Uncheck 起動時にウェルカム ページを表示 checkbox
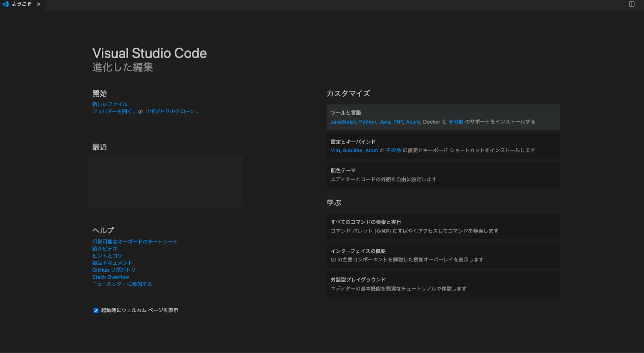Viewport: 644px width, 353px height. tap(96, 311)
